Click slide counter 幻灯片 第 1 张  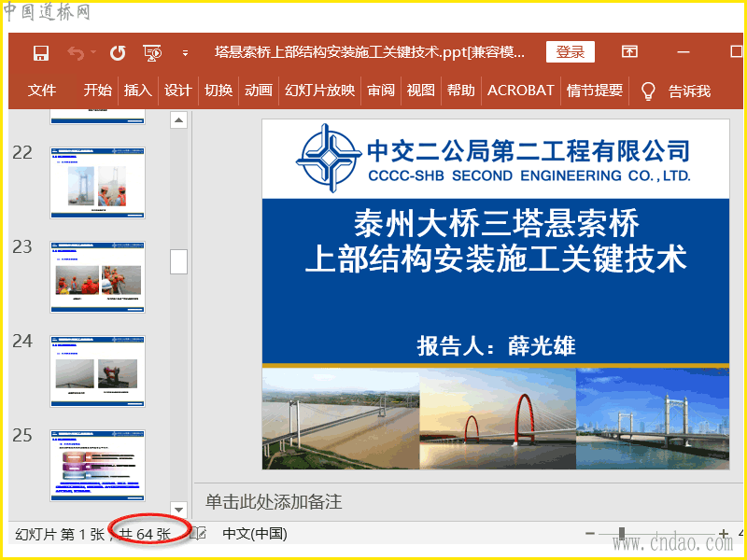(x=60, y=534)
